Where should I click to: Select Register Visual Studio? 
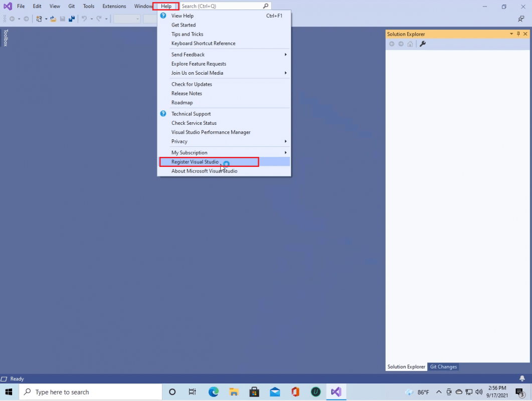[x=224, y=162]
